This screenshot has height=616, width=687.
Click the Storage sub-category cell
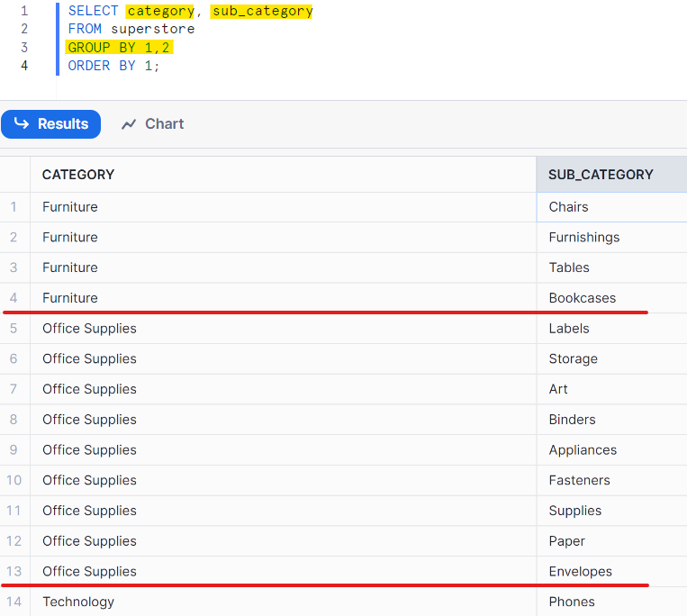click(x=573, y=359)
